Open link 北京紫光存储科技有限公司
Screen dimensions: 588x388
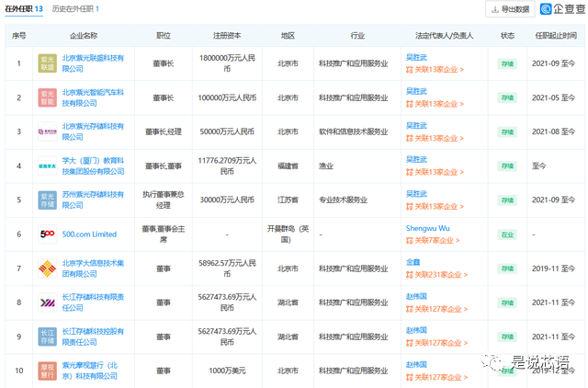[x=93, y=131]
